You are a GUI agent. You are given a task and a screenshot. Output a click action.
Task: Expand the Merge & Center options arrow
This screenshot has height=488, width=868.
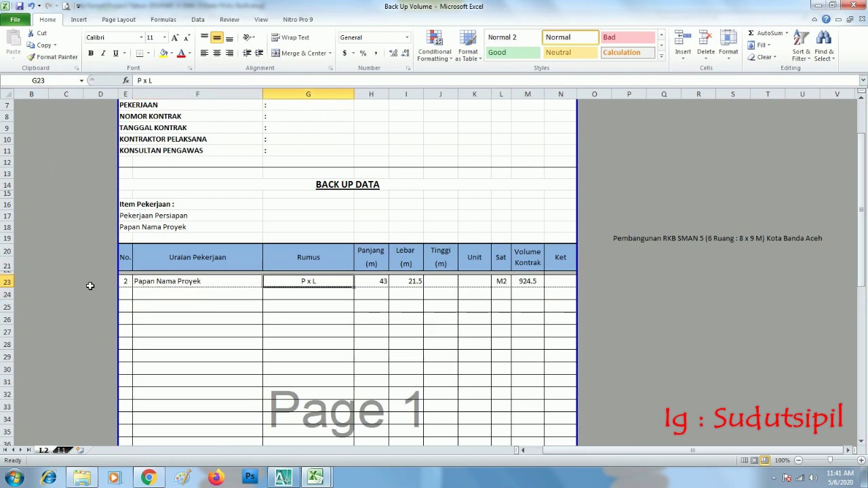330,53
